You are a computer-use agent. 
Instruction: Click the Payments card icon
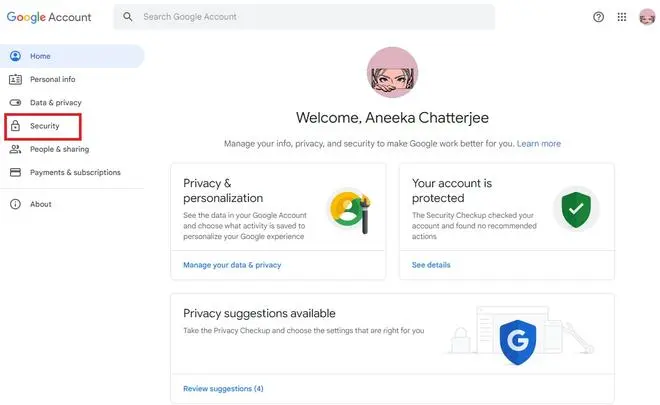point(15,172)
